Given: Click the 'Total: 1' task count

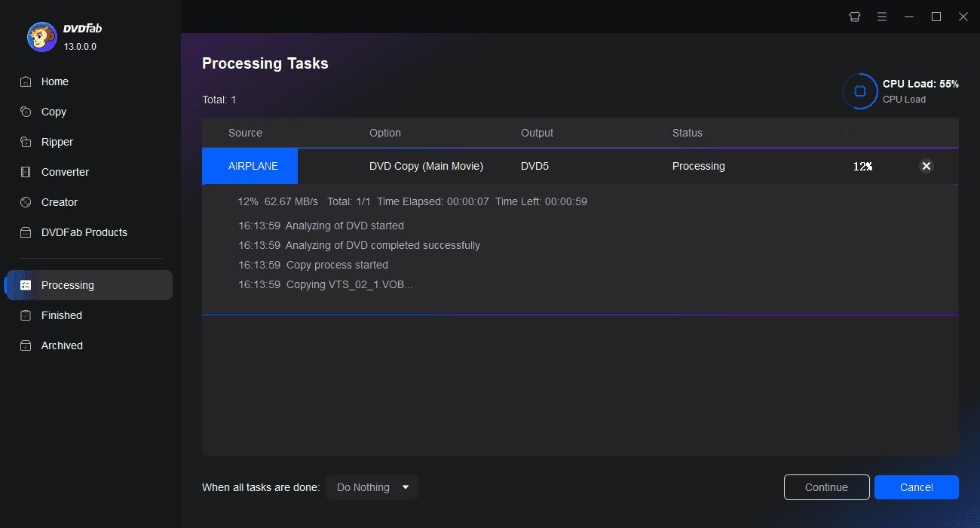Looking at the screenshot, I should [x=219, y=100].
